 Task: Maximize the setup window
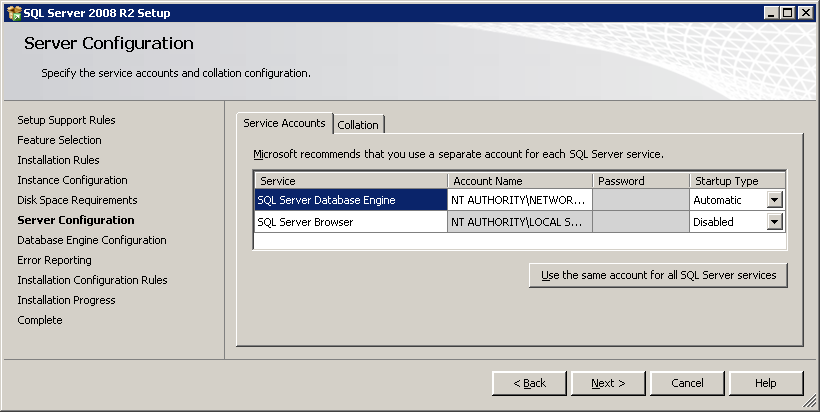(789, 13)
